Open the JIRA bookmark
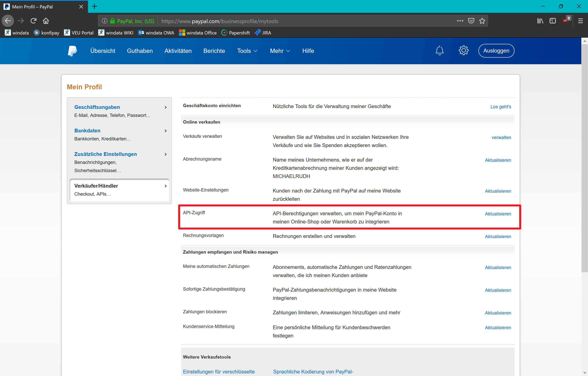The image size is (588, 376). pos(263,33)
